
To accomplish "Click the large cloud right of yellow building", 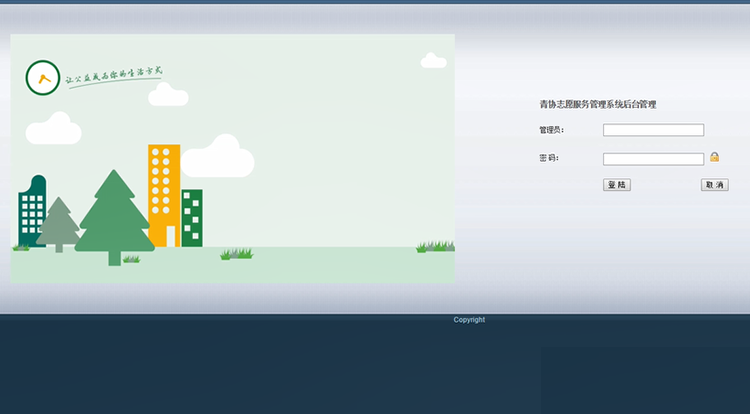I will [x=218, y=157].
